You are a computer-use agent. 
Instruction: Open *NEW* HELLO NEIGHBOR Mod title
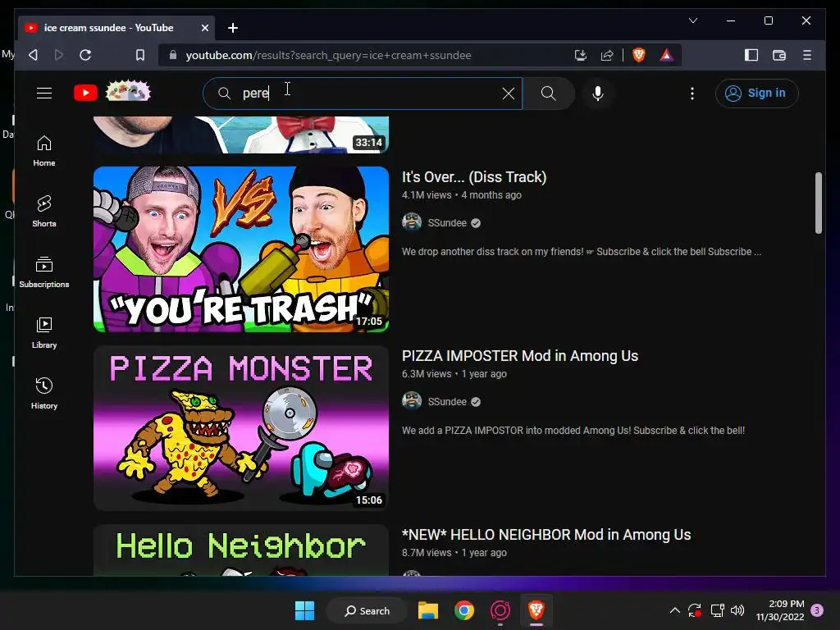[546, 535]
